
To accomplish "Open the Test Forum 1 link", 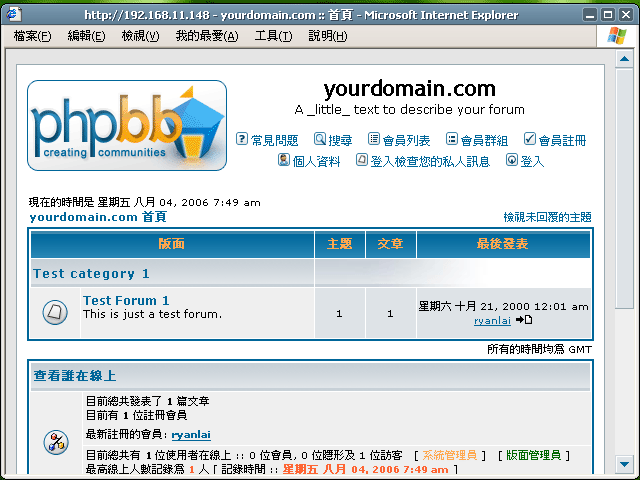I will [x=126, y=300].
